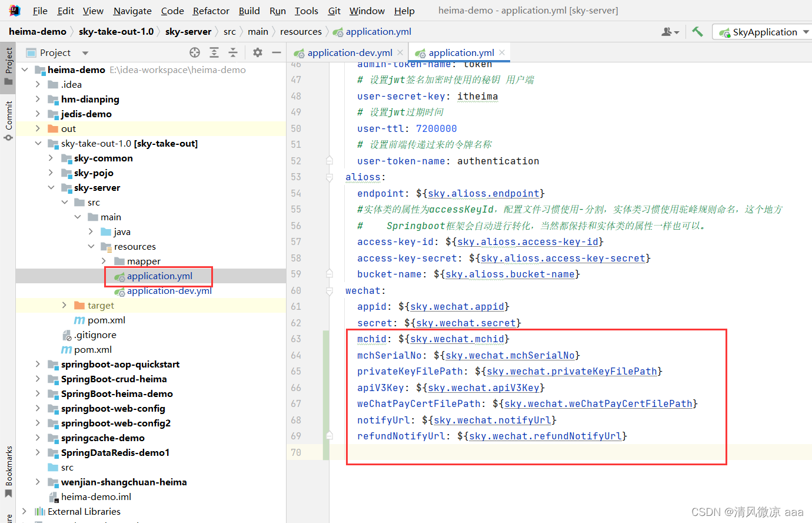
Task: Open Project view mode dropdown arrow
Action: click(x=85, y=53)
